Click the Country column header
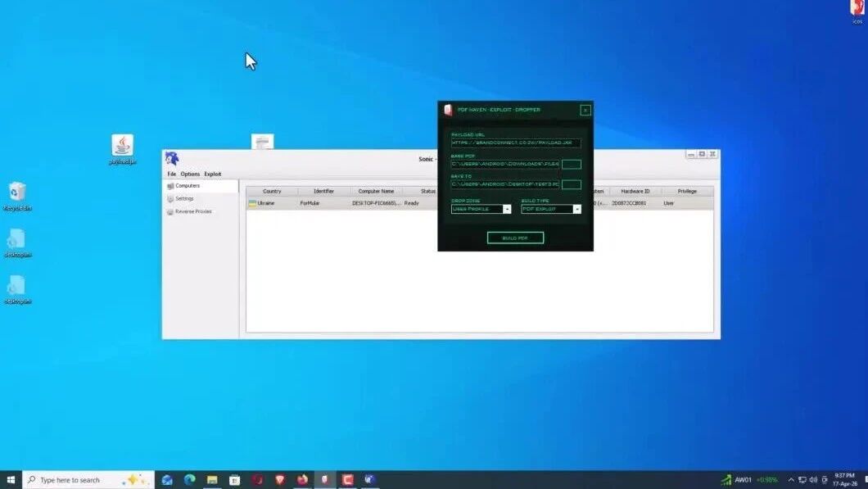Image resolution: width=868 pixels, height=489 pixels. coord(272,191)
